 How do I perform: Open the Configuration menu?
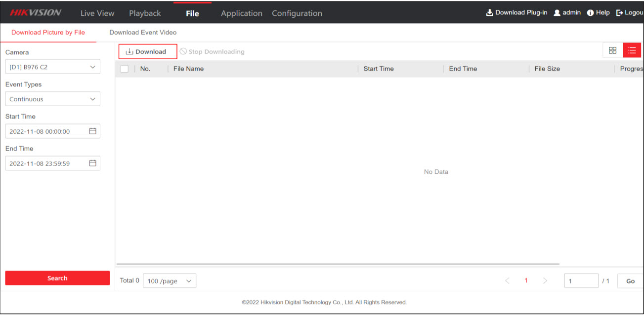click(297, 13)
